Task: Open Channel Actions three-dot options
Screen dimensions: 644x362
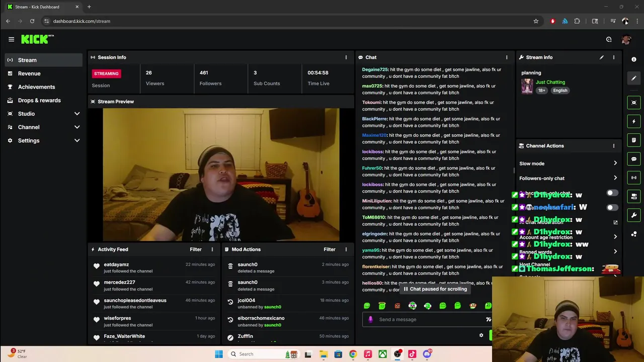Action: tap(614, 146)
